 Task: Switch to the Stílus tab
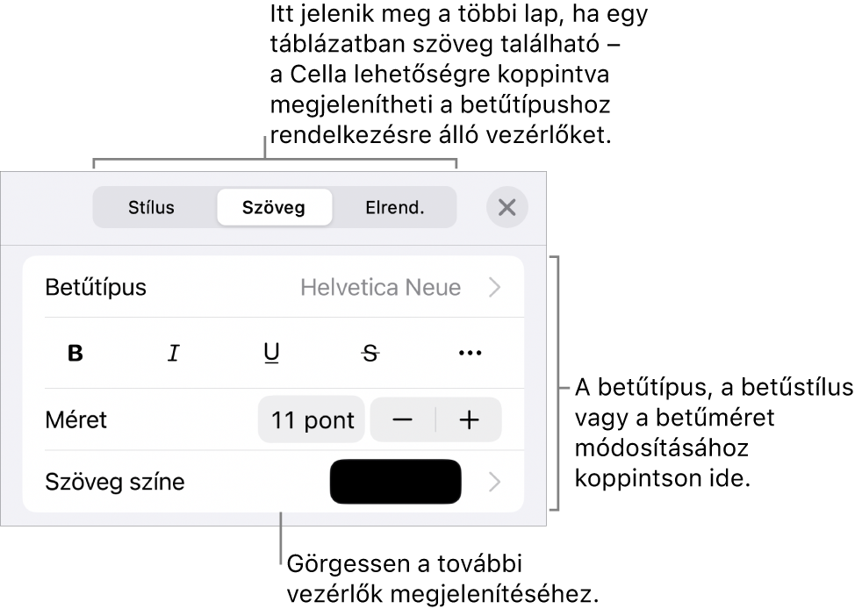click(x=152, y=208)
